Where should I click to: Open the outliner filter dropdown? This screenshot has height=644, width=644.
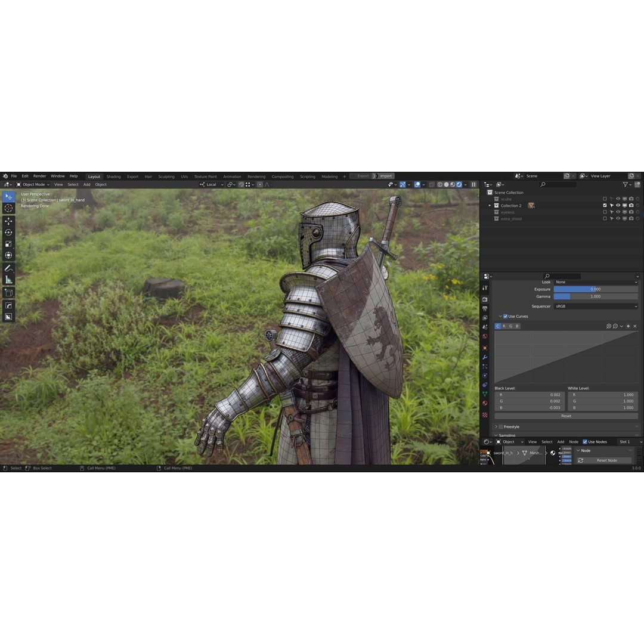626,185
